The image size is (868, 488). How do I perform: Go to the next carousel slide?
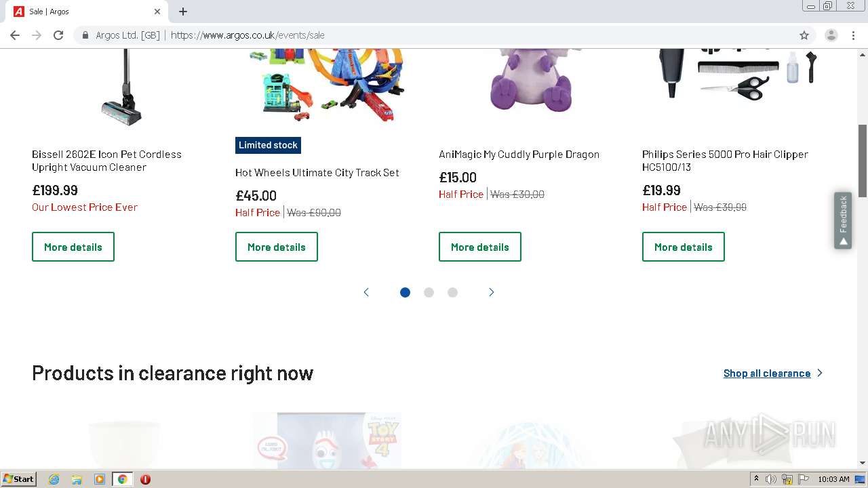pos(492,292)
